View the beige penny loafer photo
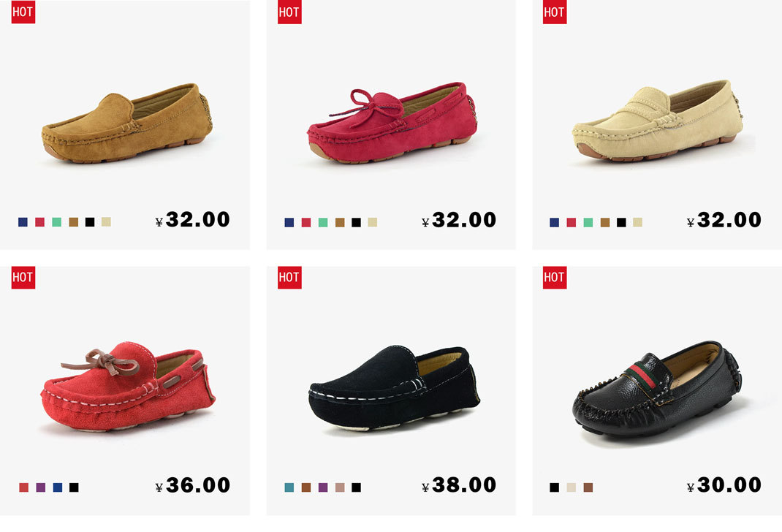The image size is (782, 532). pyautogui.click(x=658, y=121)
